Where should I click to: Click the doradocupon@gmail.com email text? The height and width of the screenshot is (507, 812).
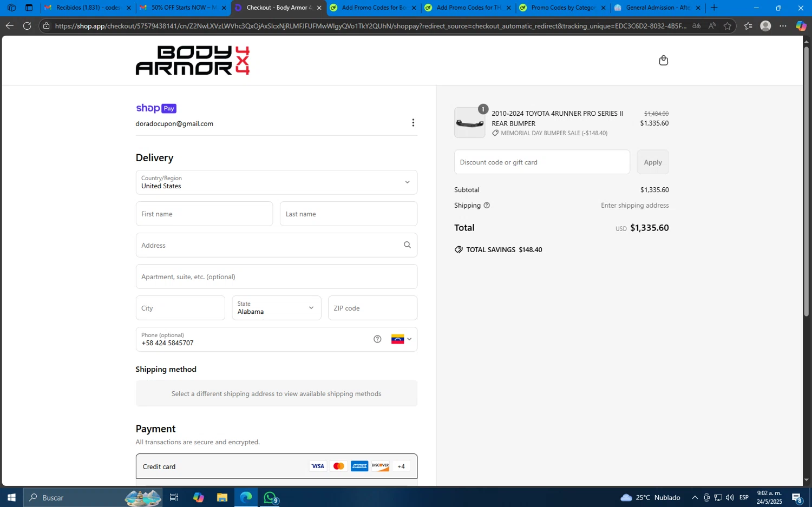[x=174, y=124]
